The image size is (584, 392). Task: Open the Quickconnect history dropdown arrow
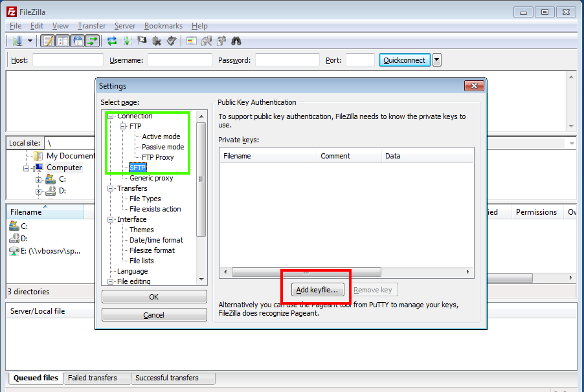pos(437,60)
